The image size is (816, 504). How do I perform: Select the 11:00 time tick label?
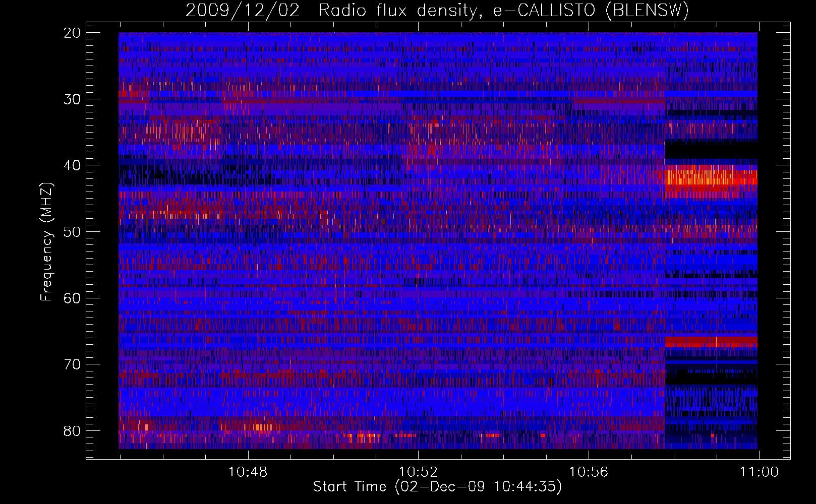pos(759,472)
